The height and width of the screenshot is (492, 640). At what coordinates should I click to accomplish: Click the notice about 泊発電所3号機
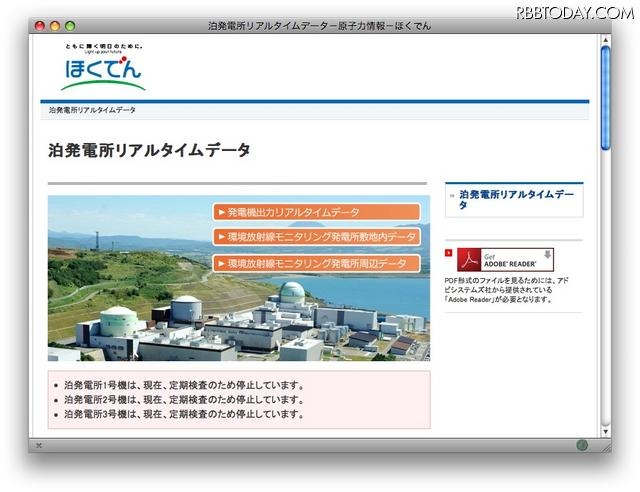point(184,414)
